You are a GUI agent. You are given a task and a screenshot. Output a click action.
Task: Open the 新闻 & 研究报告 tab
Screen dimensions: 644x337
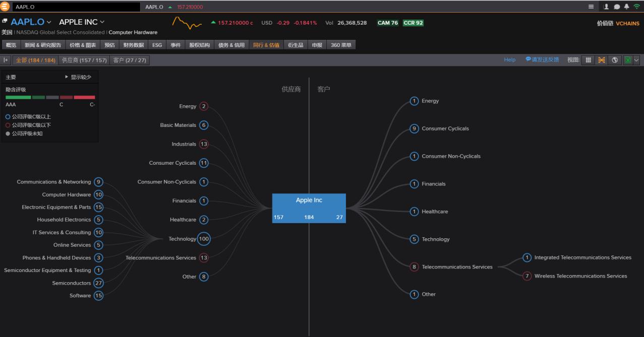point(43,45)
